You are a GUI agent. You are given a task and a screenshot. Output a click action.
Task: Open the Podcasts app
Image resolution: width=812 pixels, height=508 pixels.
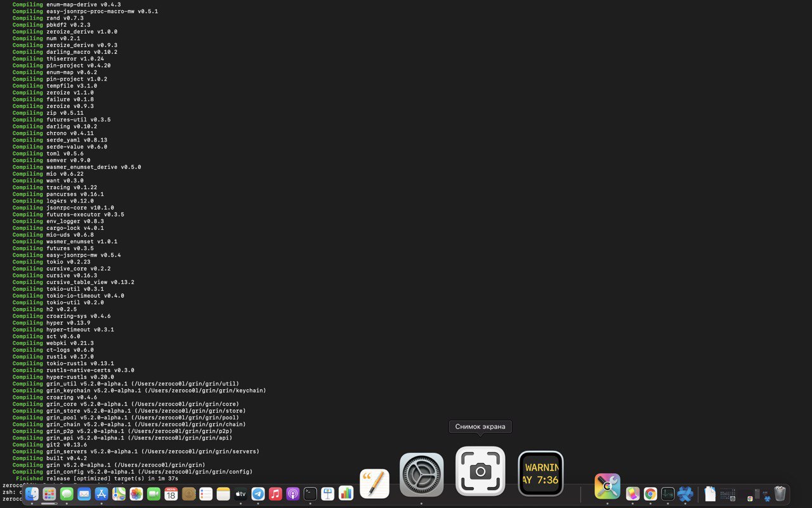(292, 493)
